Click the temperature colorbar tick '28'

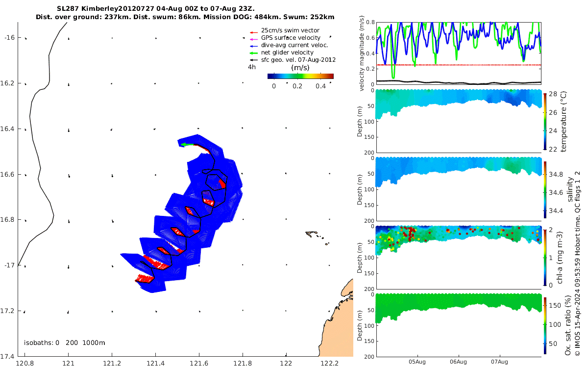tap(552, 94)
